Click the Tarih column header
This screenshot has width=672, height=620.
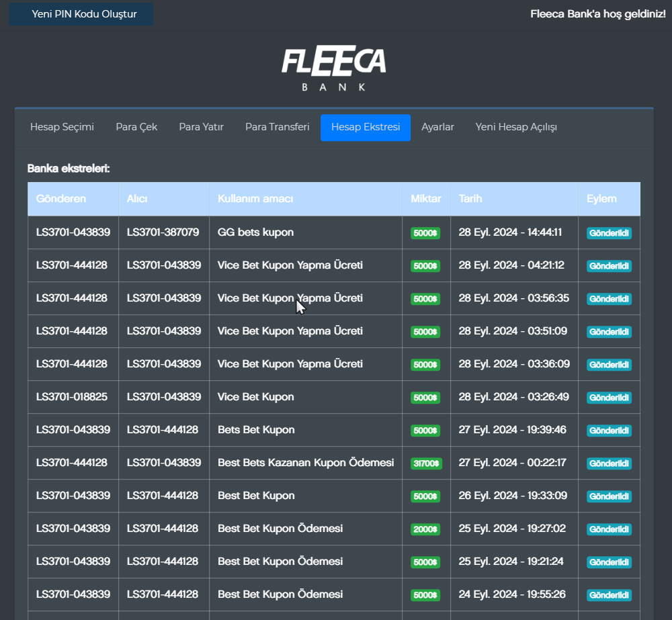470,199
